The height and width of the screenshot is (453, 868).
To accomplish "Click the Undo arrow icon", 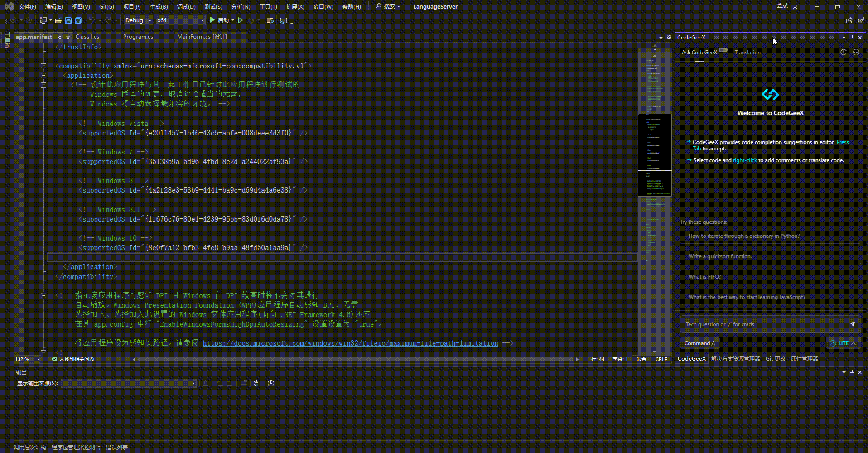I will 92,20.
